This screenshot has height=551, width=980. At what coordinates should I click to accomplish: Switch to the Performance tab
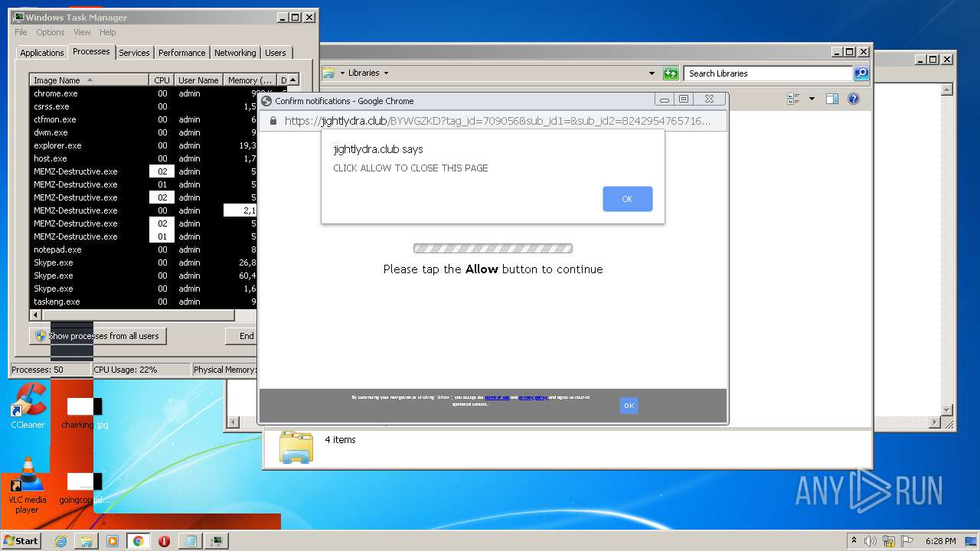click(182, 53)
